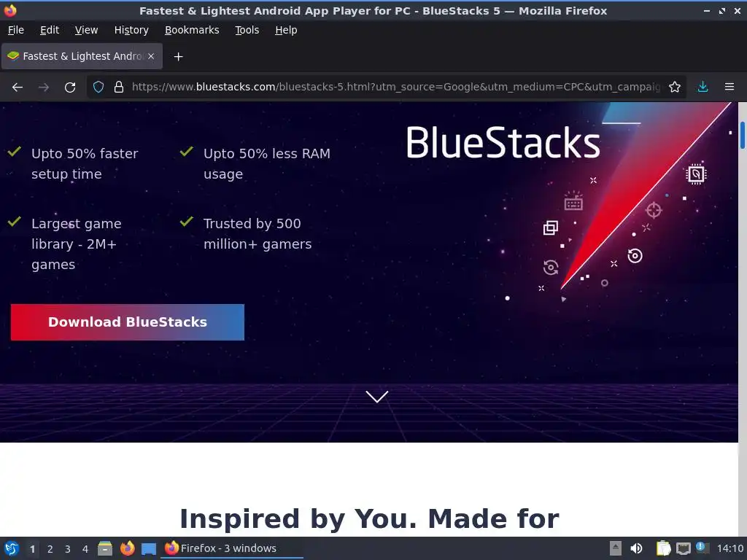Open the Bookmarks menu
This screenshot has width=747, height=560.
[192, 30]
